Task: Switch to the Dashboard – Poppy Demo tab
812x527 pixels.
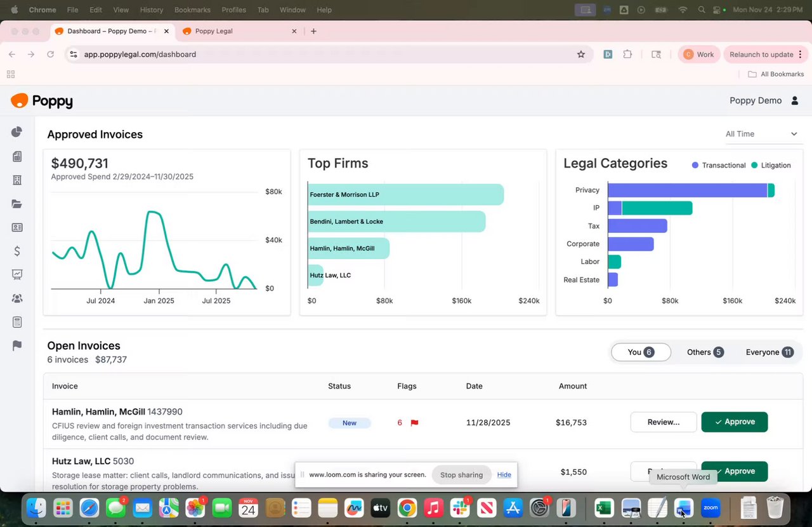Action: coord(112,31)
